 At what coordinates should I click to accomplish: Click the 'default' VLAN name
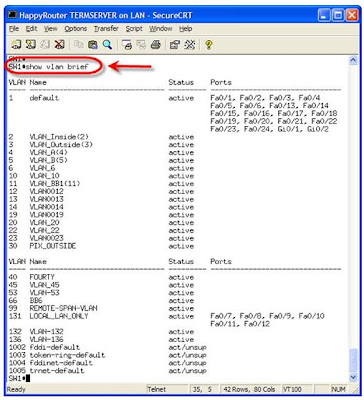pyautogui.click(x=44, y=98)
